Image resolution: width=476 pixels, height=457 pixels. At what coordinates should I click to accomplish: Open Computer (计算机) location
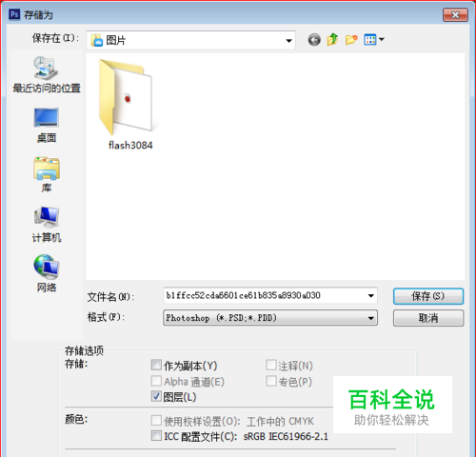[x=47, y=225]
